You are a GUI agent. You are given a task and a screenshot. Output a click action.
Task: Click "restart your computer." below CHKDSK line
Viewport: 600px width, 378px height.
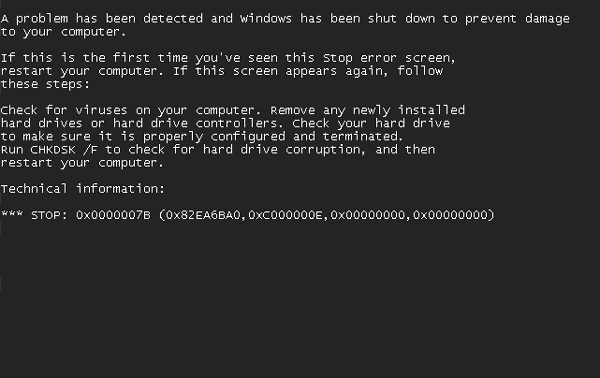[x=82, y=163]
